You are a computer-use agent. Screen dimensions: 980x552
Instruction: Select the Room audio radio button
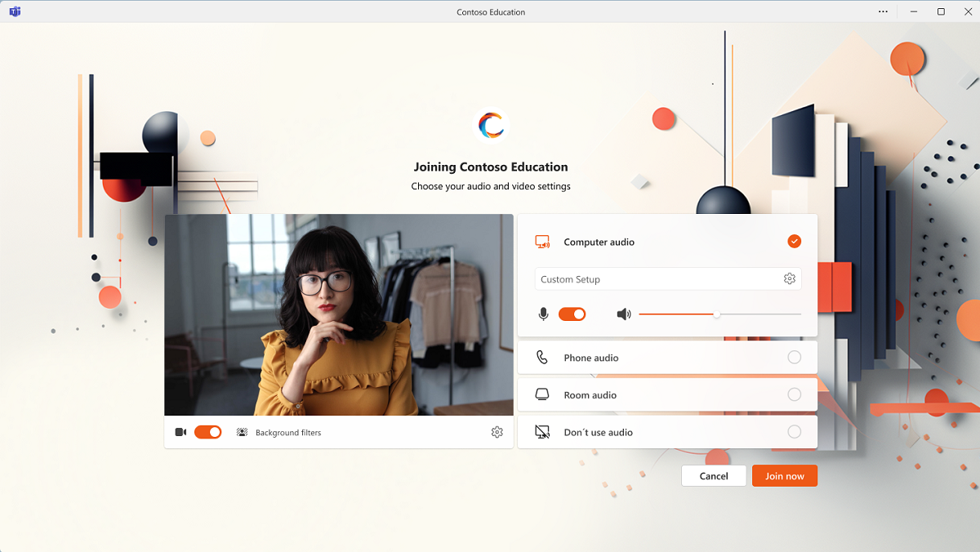click(x=794, y=394)
